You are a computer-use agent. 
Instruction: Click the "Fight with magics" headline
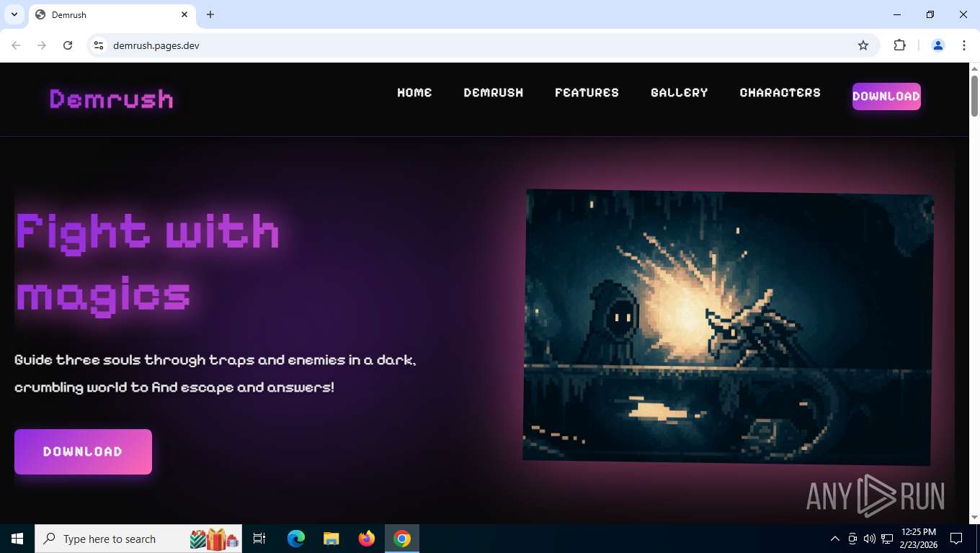148,264
